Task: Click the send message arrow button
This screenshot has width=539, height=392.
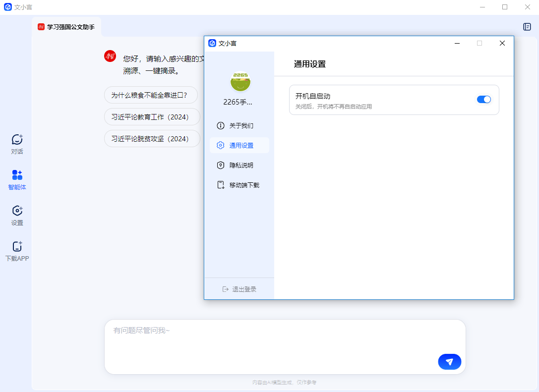Action: click(x=449, y=362)
